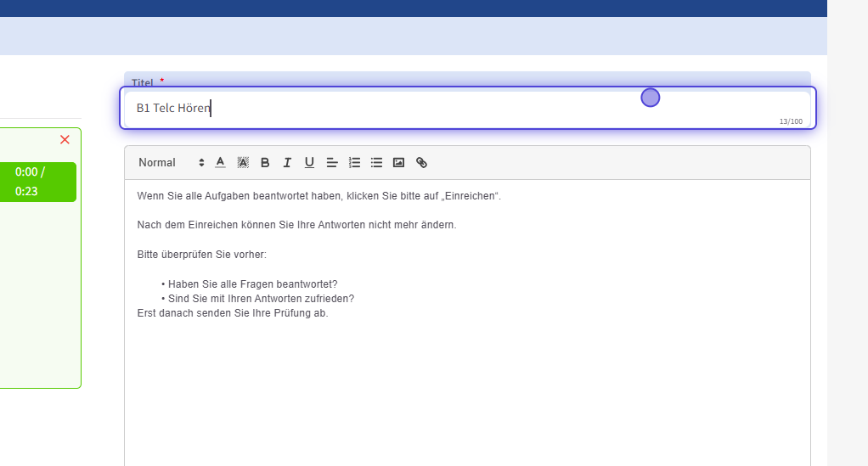Viewport: 868px width, 466px height.
Task: Apply bulleted list formatting
Action: click(x=376, y=162)
